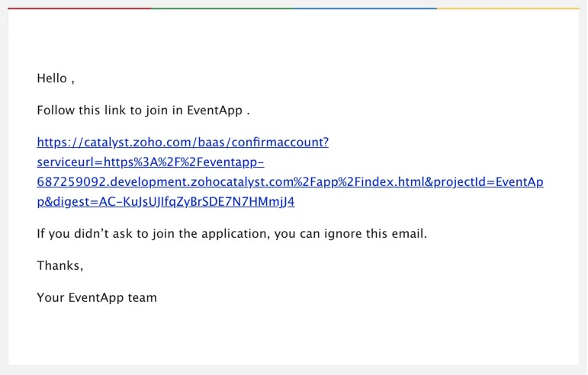Click the "Hello ," greeting text

click(55, 79)
